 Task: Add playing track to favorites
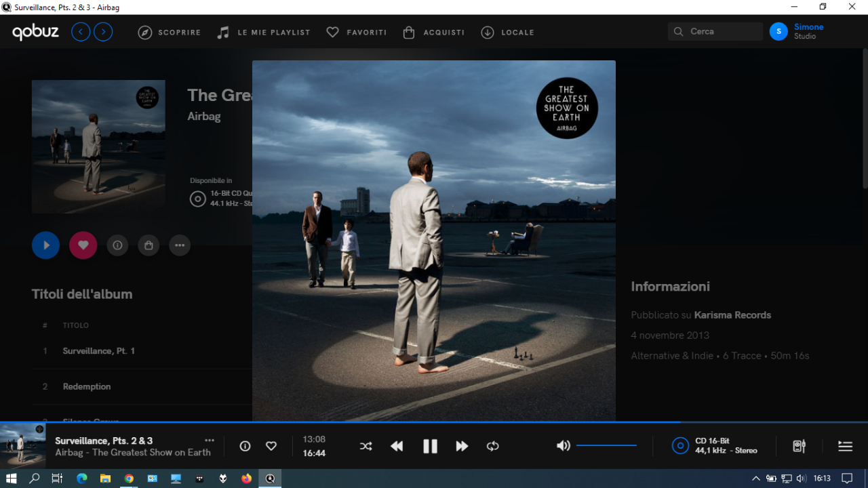click(271, 446)
